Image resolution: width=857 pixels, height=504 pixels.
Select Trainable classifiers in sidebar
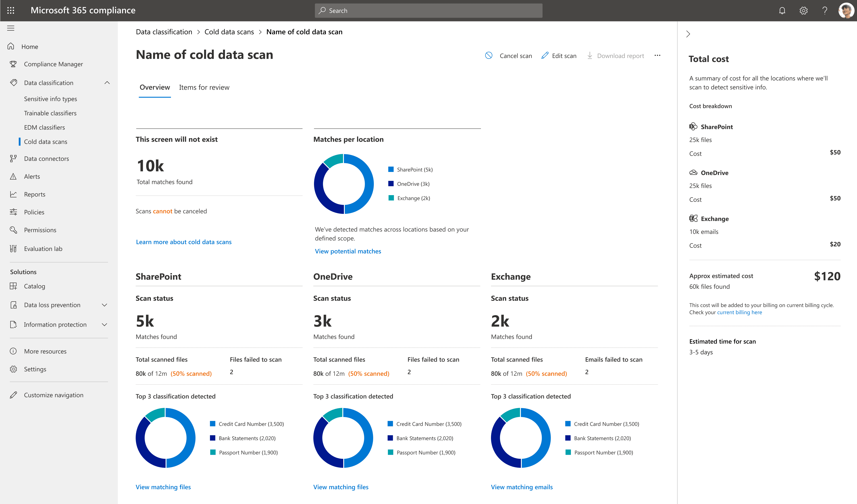pyautogui.click(x=50, y=113)
